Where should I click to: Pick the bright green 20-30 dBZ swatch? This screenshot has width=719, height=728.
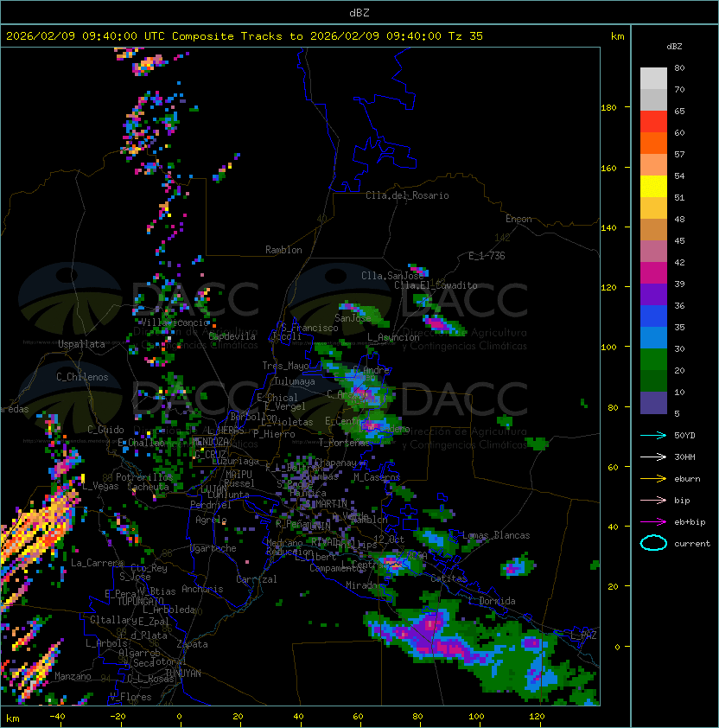coord(653,360)
